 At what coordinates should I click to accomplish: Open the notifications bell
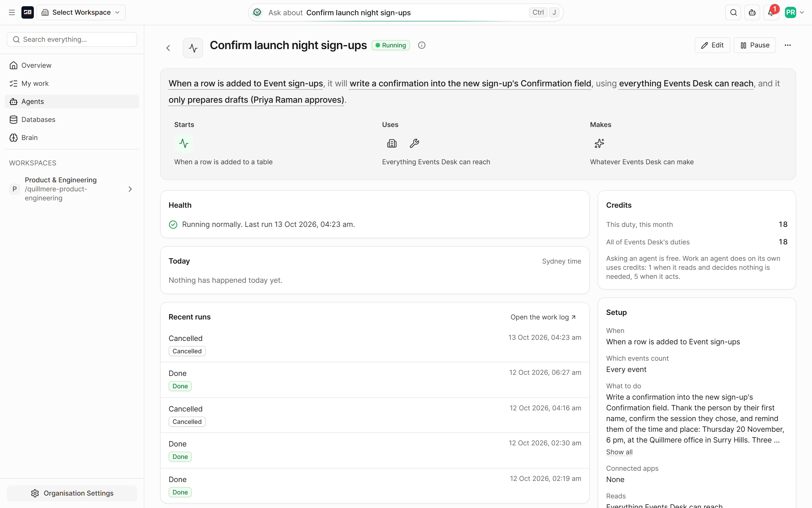[771, 12]
